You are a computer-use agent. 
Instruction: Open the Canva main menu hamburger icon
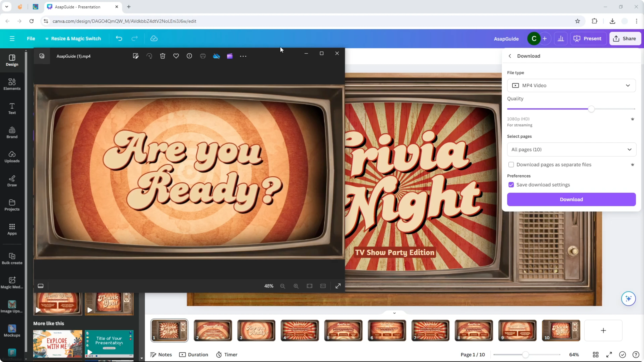[x=12, y=38]
